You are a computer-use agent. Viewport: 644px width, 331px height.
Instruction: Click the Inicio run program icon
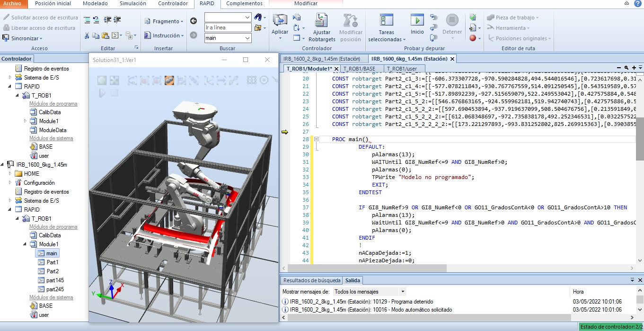coord(417,21)
